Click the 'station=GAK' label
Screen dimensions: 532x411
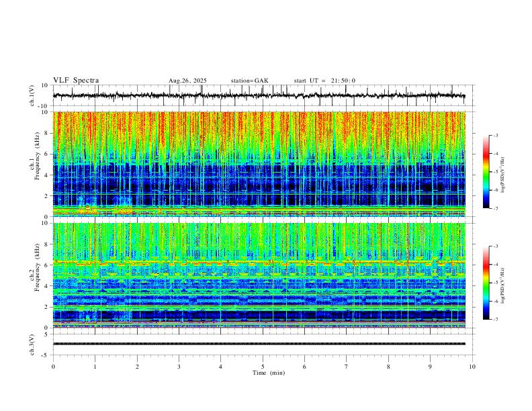pyautogui.click(x=250, y=81)
